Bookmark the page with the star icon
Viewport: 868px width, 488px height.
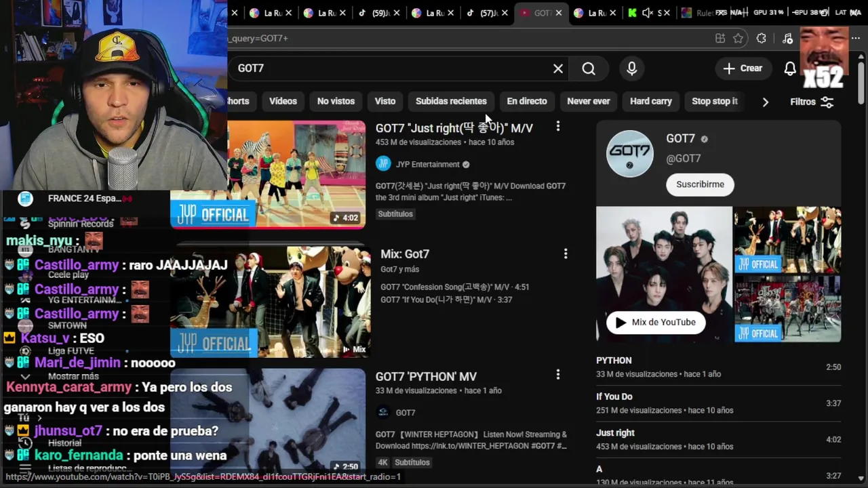(x=738, y=39)
